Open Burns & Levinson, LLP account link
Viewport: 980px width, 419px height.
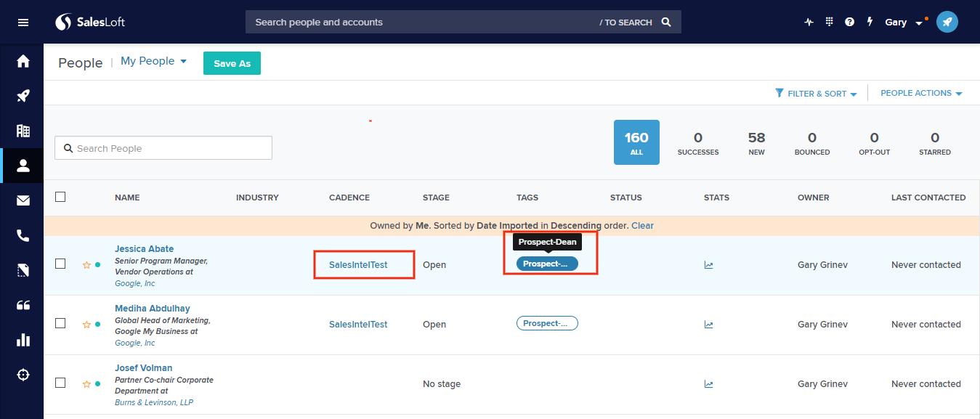(154, 402)
